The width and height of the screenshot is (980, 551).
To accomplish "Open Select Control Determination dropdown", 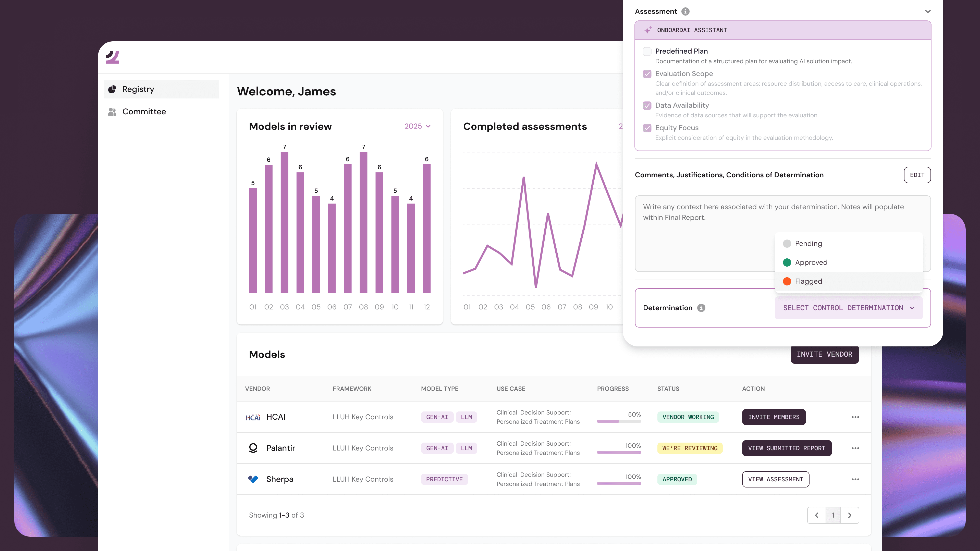I will pyautogui.click(x=848, y=308).
